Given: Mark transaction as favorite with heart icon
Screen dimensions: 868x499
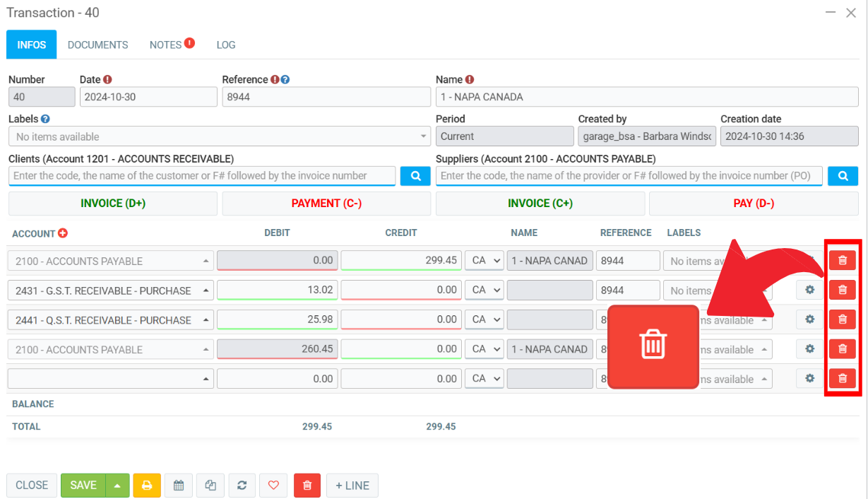Looking at the screenshot, I should [x=274, y=486].
